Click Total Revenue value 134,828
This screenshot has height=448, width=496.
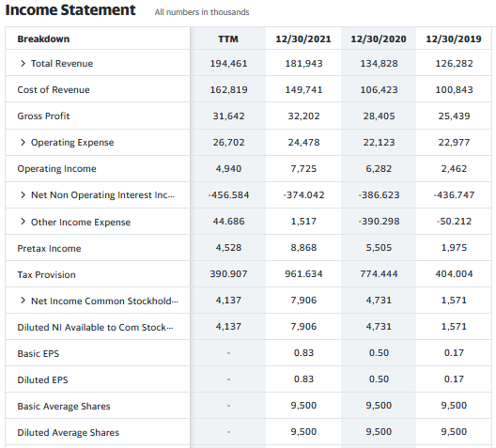[x=379, y=64]
